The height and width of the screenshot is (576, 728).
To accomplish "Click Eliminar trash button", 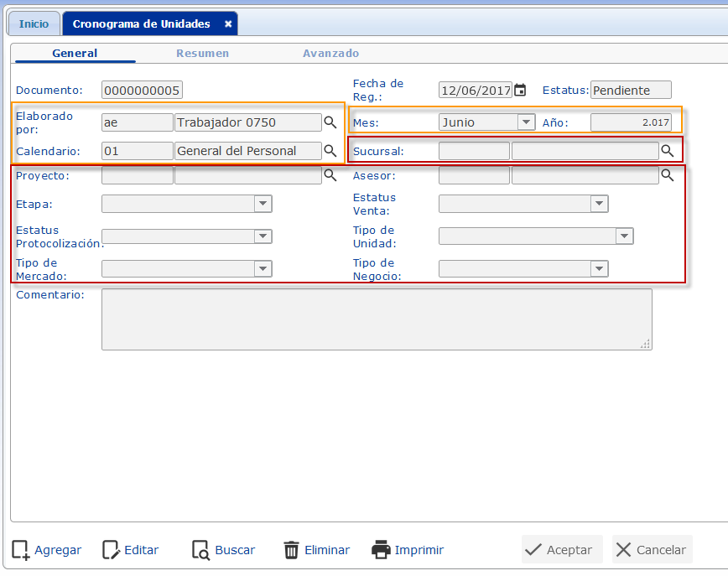I will point(316,550).
